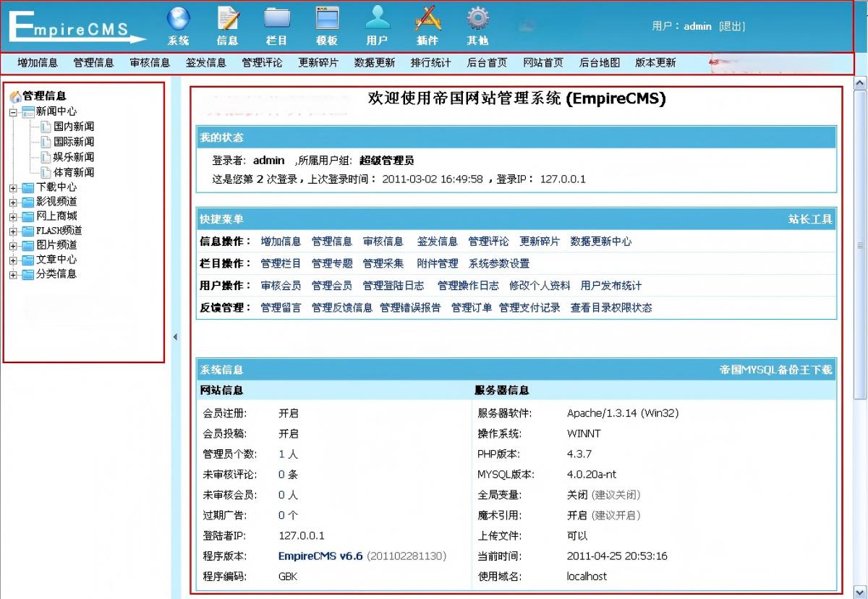Expand the 网上商城 tree node
This screenshot has height=599, width=868.
13,217
